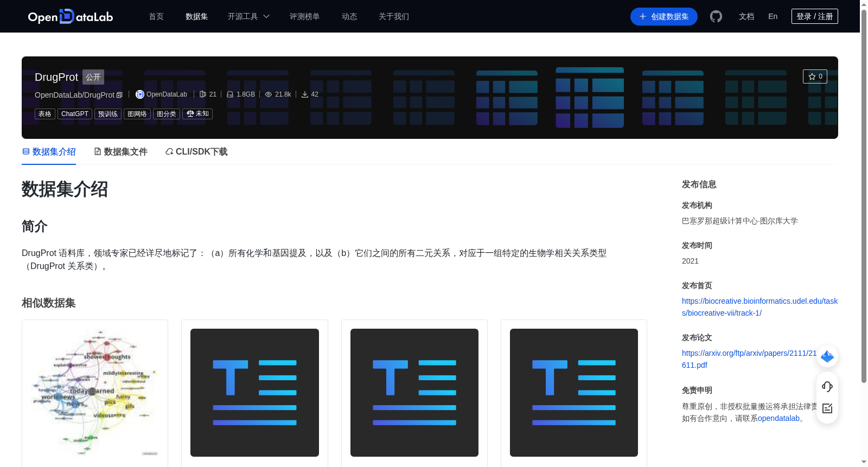Click the 登录 / 注册 button

coord(815,16)
